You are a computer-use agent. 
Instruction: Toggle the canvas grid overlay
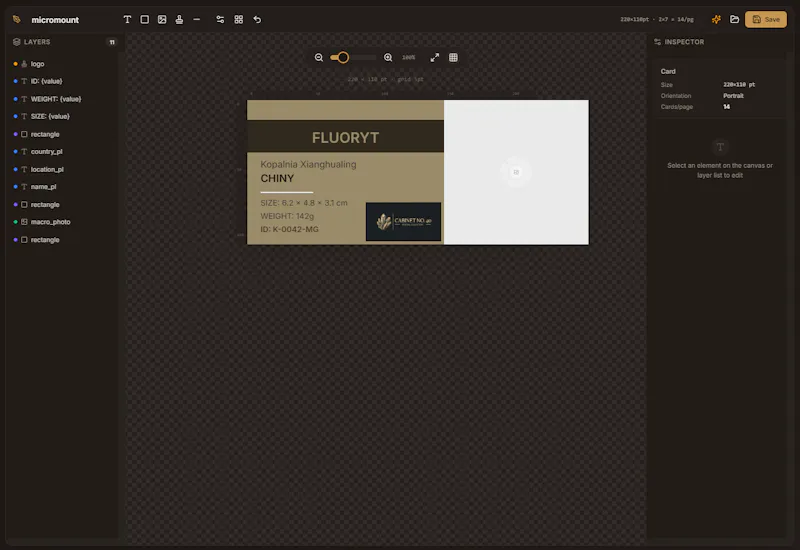(x=453, y=58)
